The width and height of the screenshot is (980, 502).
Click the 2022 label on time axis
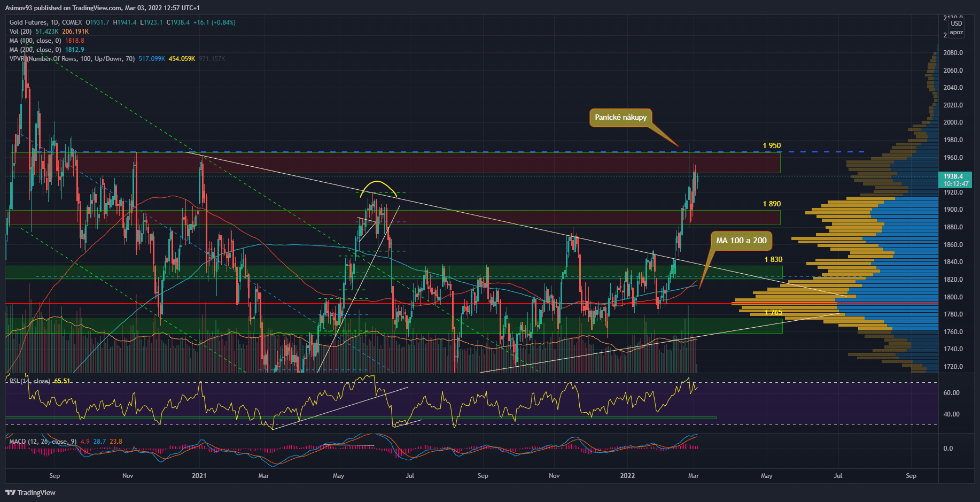point(627,476)
